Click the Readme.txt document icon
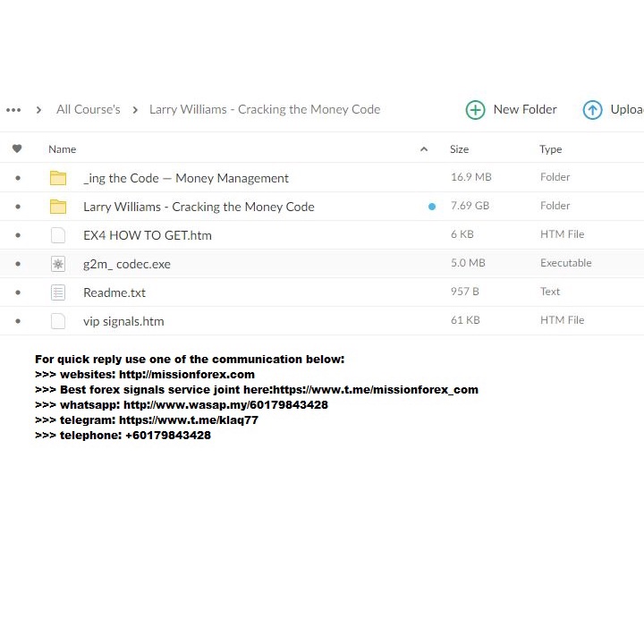The width and height of the screenshot is (644, 644). pos(58,292)
